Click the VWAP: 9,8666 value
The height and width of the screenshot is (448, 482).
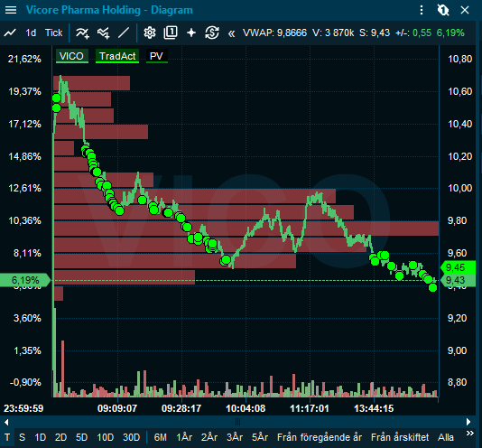point(274,33)
